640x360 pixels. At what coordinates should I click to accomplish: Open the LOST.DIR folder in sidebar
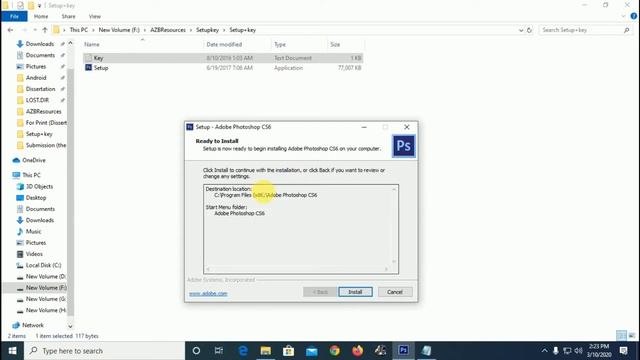(37, 100)
